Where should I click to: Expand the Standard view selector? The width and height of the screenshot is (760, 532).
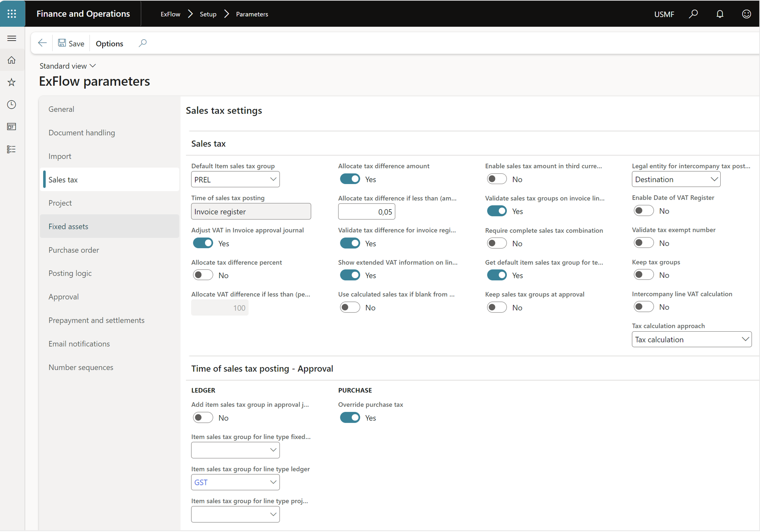point(68,66)
